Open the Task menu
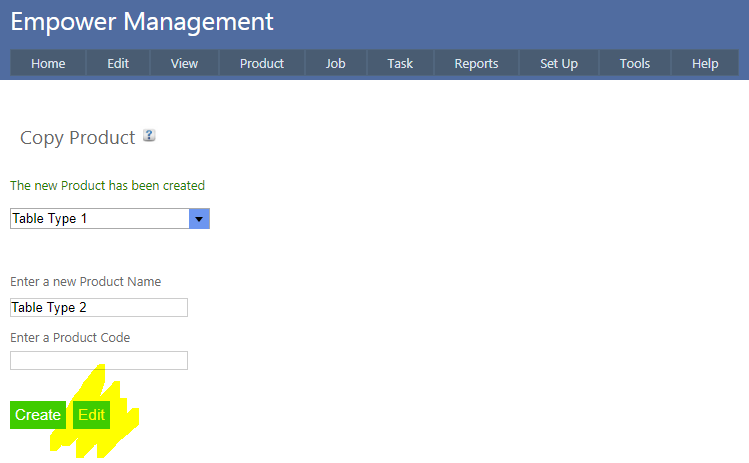 [400, 63]
